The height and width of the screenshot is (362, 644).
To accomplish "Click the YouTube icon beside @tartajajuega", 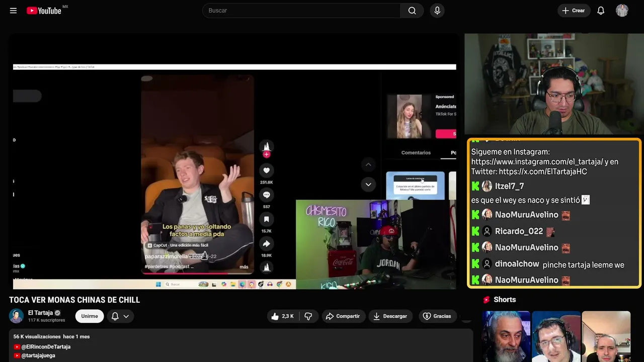I will click(17, 355).
